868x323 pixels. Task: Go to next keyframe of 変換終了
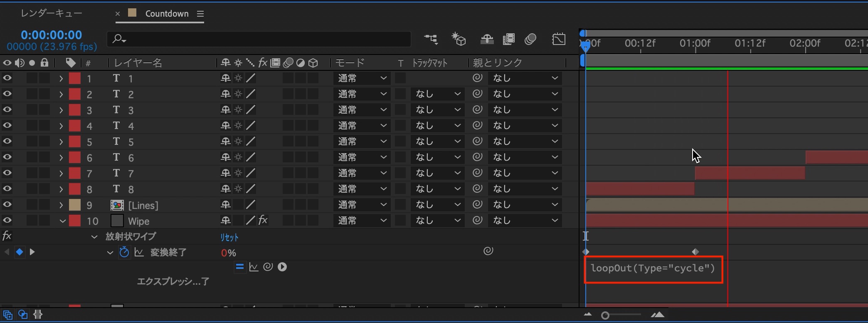point(32,252)
